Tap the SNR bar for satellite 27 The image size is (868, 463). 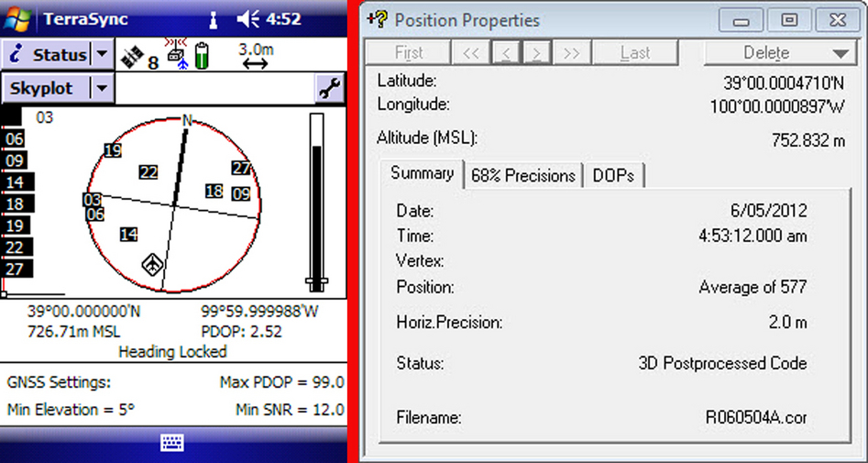[17, 270]
